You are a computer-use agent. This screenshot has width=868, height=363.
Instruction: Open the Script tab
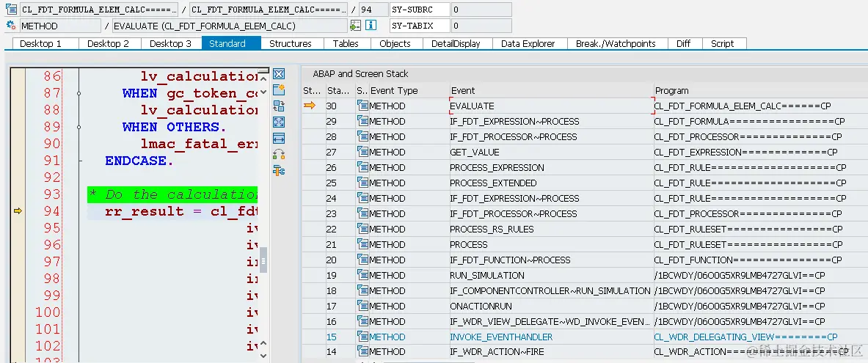point(723,44)
